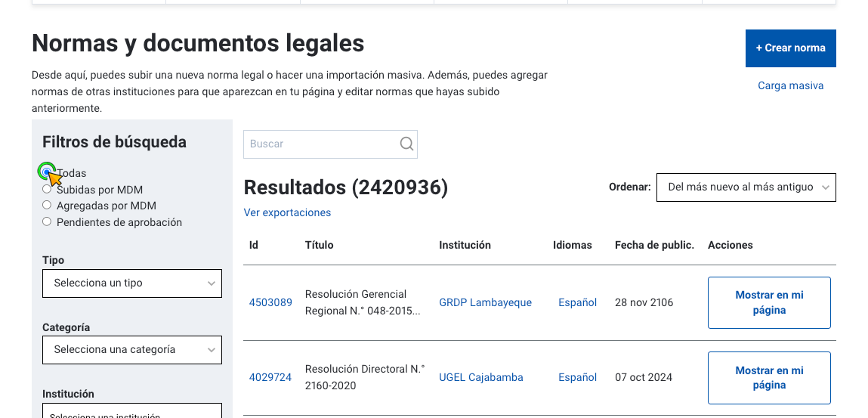The height and width of the screenshot is (418, 868).
Task: Open norma ID 4029724
Action: [270, 378]
